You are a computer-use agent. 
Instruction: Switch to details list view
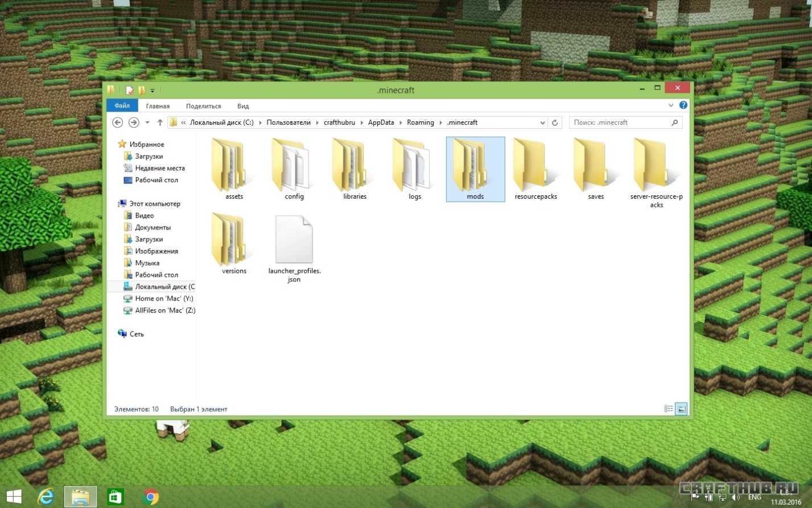coord(669,409)
